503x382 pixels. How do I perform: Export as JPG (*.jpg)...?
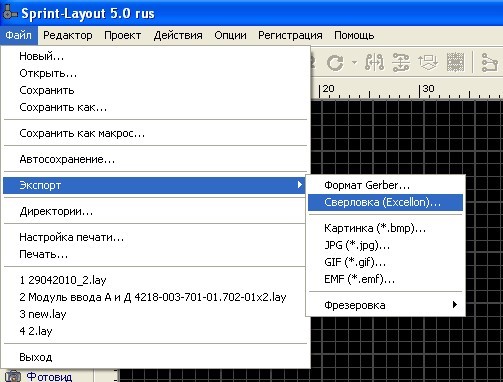(x=385, y=245)
